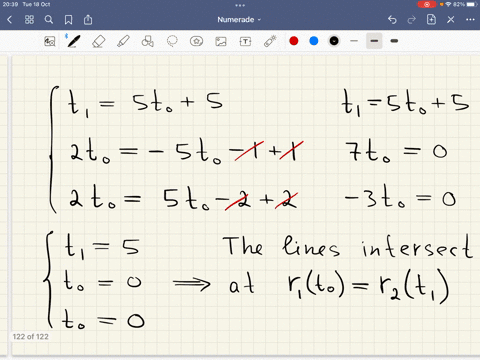Choose the red pen color
480x360 pixels.
coord(294,41)
